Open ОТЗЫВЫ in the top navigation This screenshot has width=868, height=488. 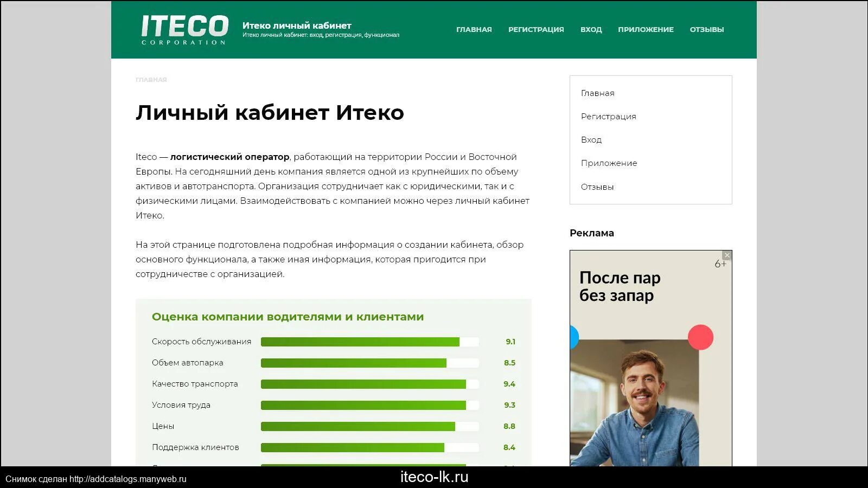click(707, 30)
